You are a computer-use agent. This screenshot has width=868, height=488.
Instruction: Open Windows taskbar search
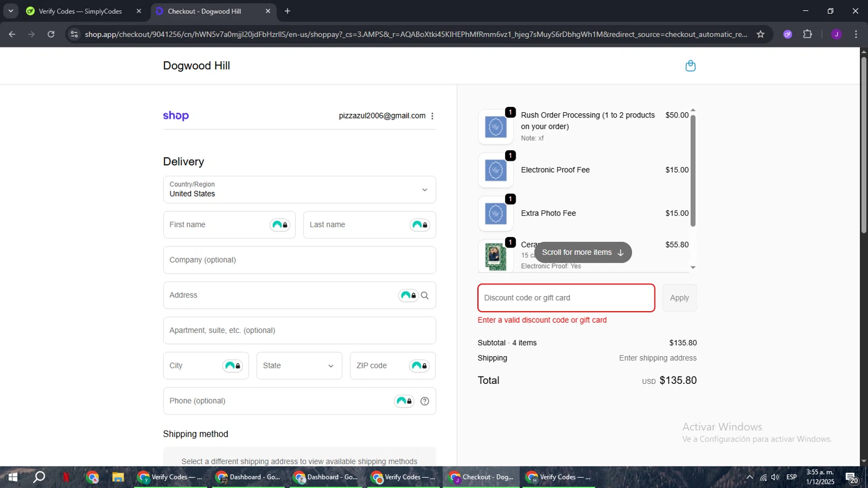[39, 478]
